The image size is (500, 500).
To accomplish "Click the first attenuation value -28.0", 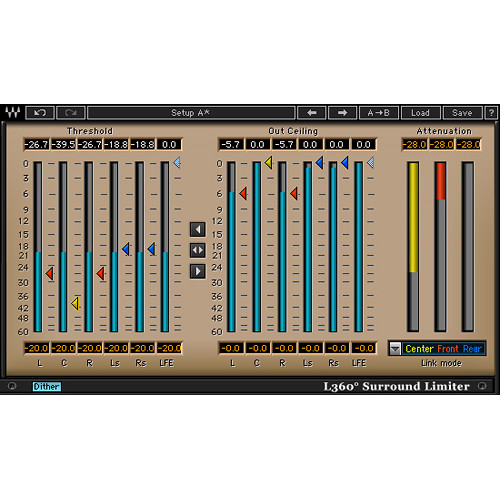I will point(414,144).
